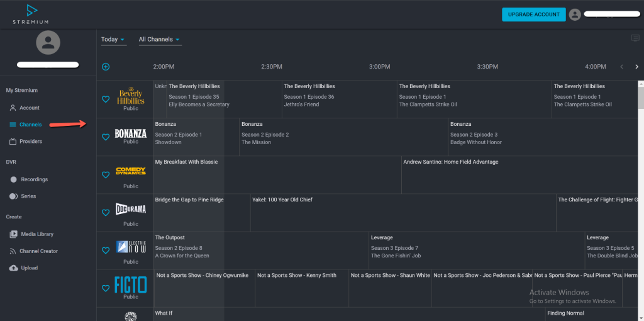Click the chat display icon at top right
The height and width of the screenshot is (321, 644).
(x=635, y=38)
